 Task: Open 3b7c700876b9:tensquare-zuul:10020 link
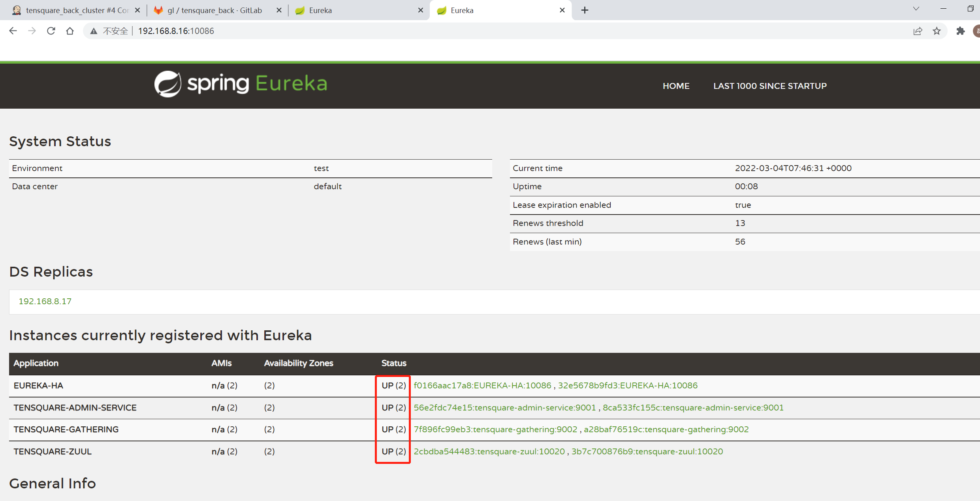point(647,451)
